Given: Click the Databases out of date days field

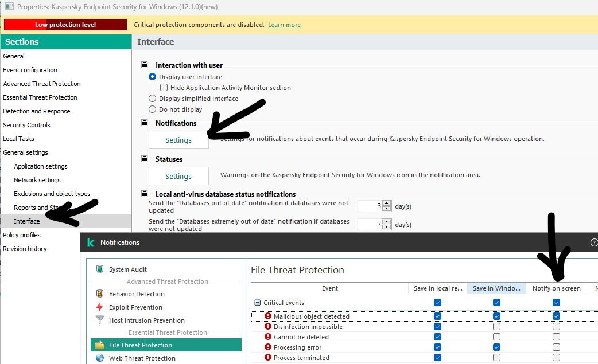Looking at the screenshot, I should pyautogui.click(x=370, y=206).
